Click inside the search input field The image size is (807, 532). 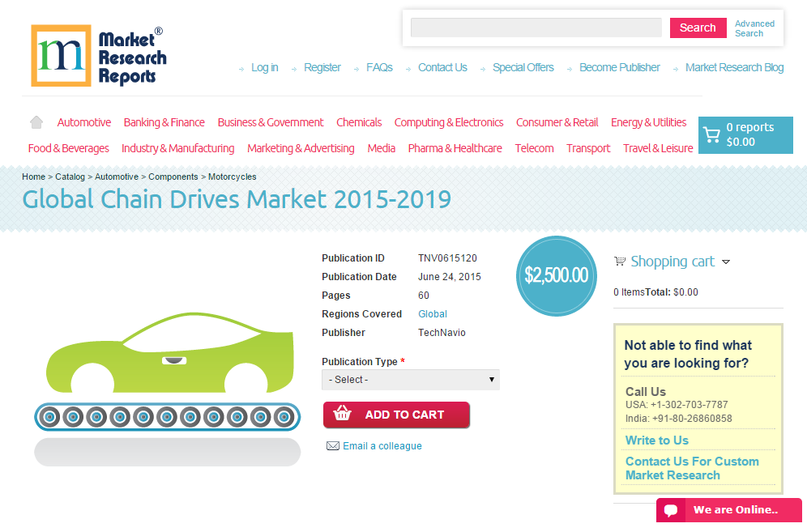[x=536, y=27]
